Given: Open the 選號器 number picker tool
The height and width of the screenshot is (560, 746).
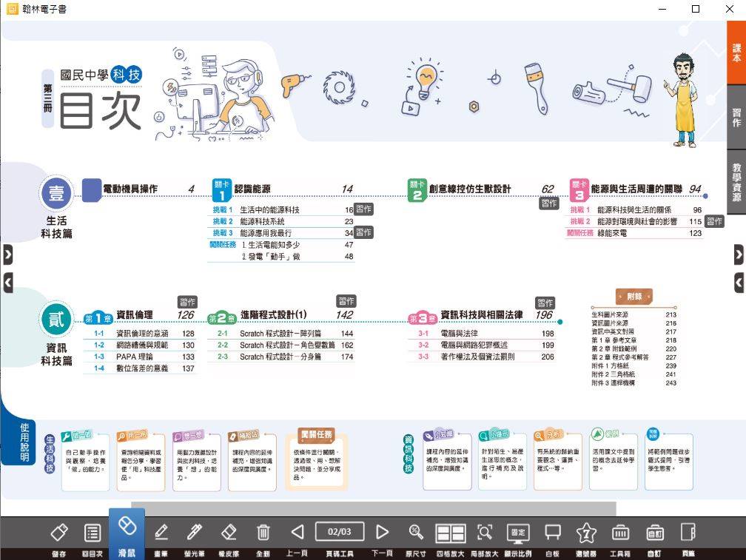Looking at the screenshot, I should [x=586, y=533].
